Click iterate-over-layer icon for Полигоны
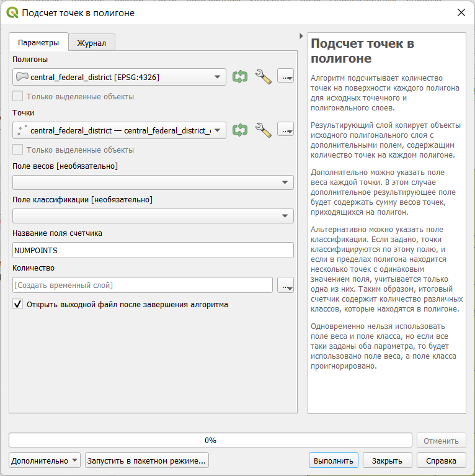Image resolution: width=475 pixels, height=476 pixels. 240,77
